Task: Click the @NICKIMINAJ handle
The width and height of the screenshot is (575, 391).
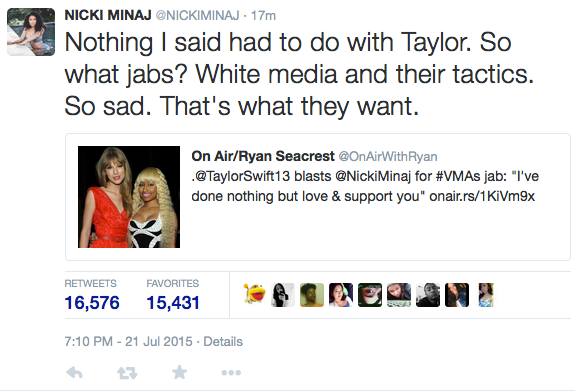Action: 198,15
